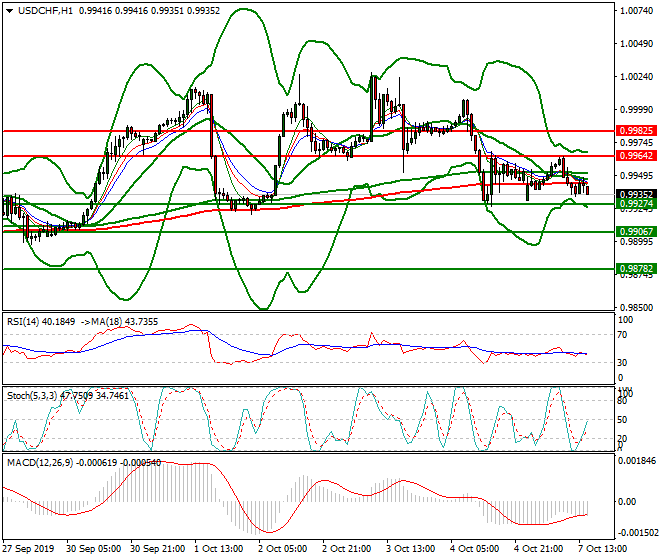Select the 3 Oct 13:00 time axis label
This screenshot has height=560, width=660.
pyautogui.click(x=410, y=549)
